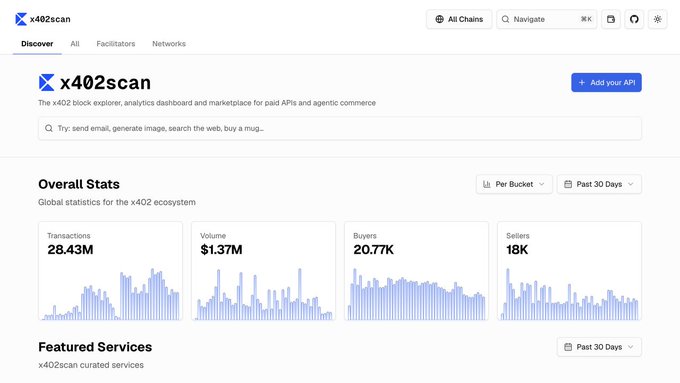Open the Buyers 20.77K stats card

tap(416, 271)
